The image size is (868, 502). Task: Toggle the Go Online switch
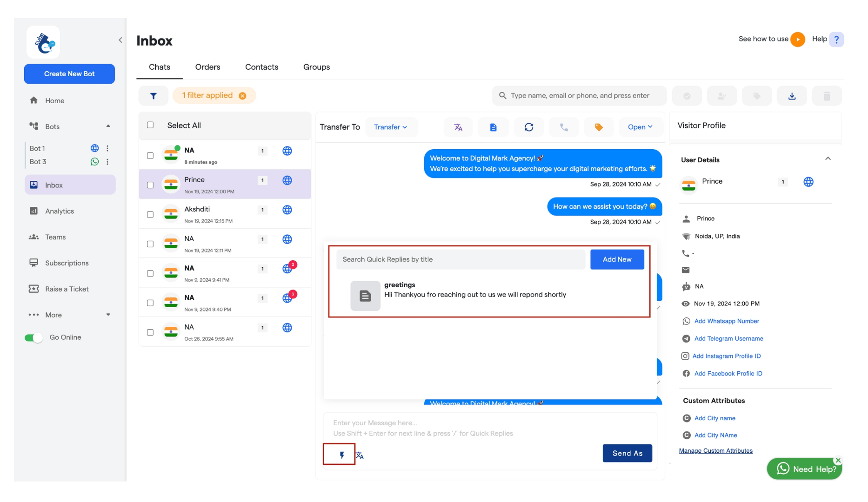(33, 338)
